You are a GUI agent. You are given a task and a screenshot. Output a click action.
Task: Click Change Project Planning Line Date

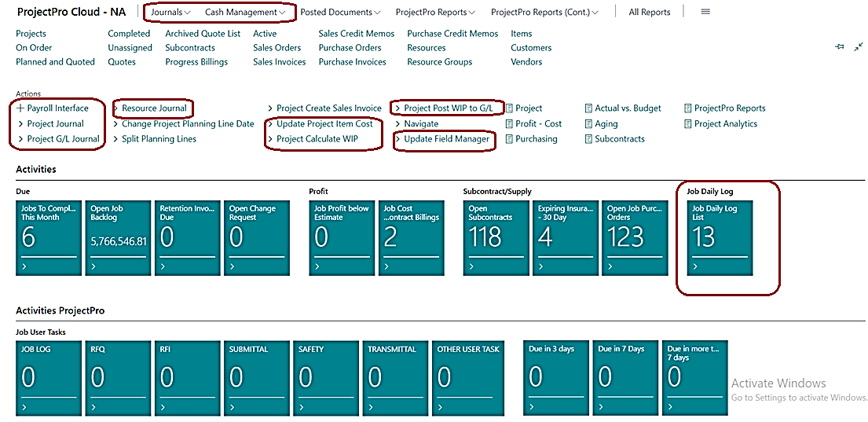pos(184,123)
